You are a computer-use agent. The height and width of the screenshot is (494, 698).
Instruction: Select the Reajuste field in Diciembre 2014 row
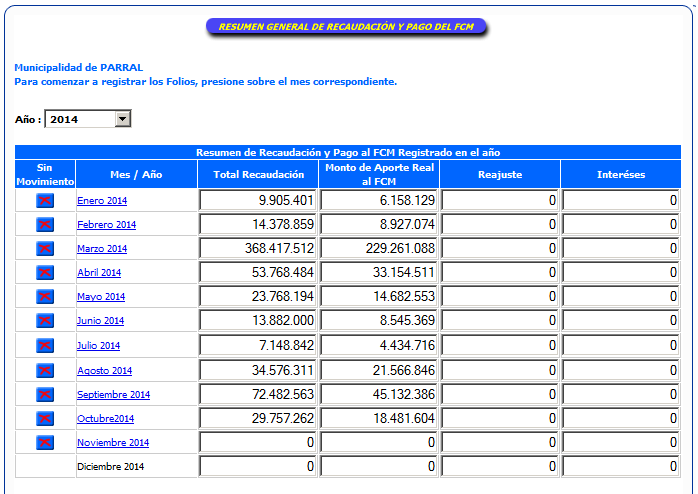[x=500, y=467]
